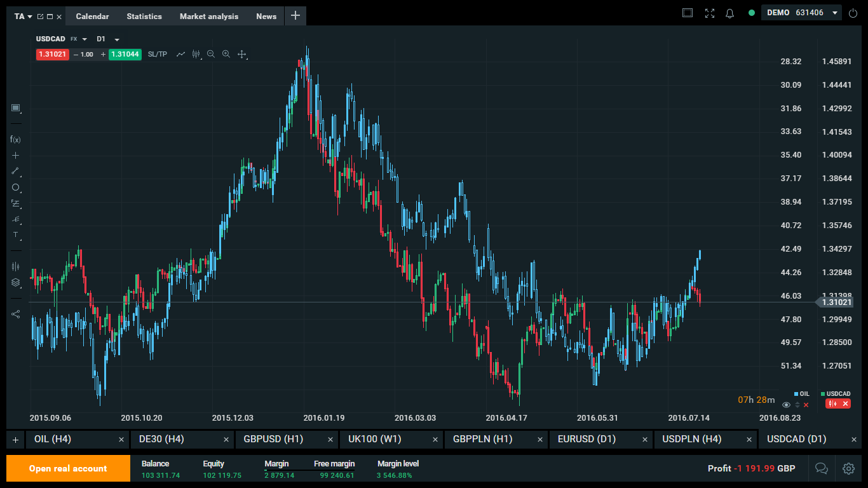Open the trendline drawing tool
Image resolution: width=868 pixels, height=488 pixels.
(x=15, y=170)
